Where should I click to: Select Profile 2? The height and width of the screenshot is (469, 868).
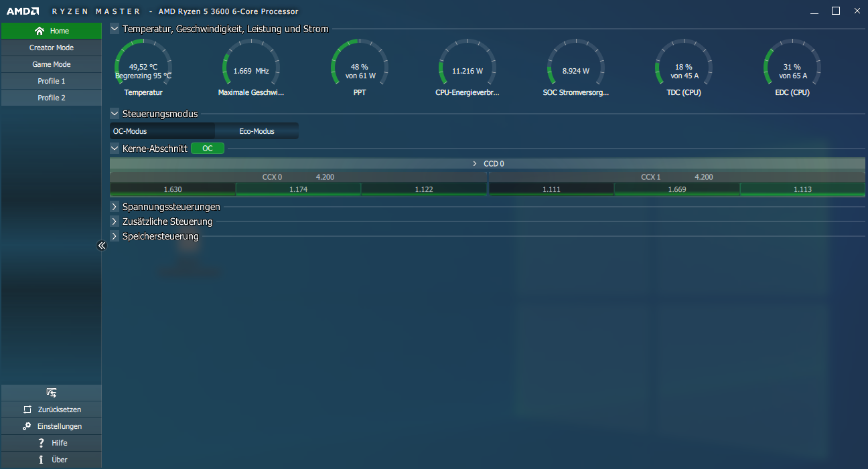coord(52,98)
